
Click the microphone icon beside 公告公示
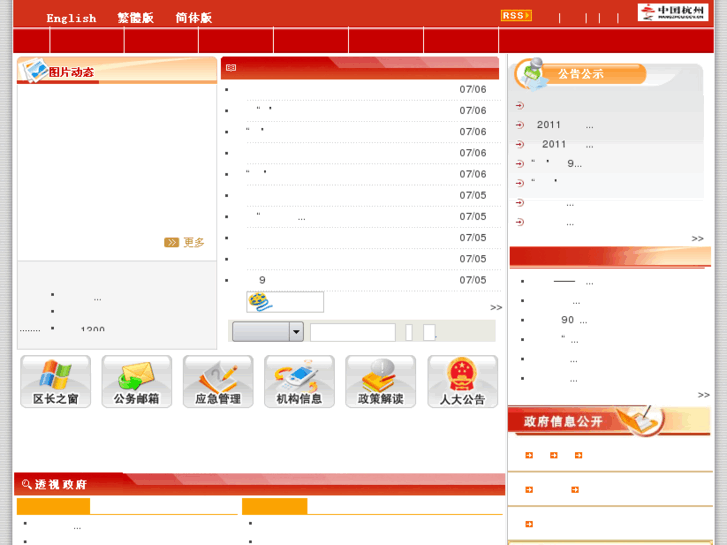532,73
